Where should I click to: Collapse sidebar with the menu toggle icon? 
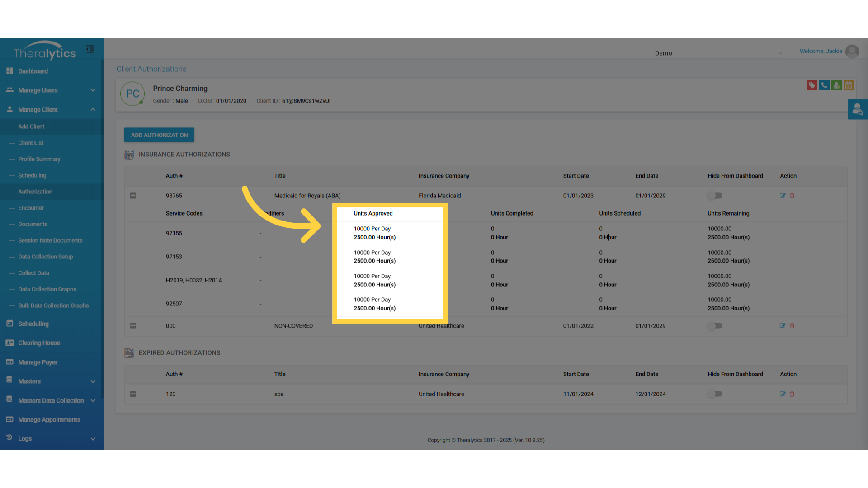click(90, 49)
